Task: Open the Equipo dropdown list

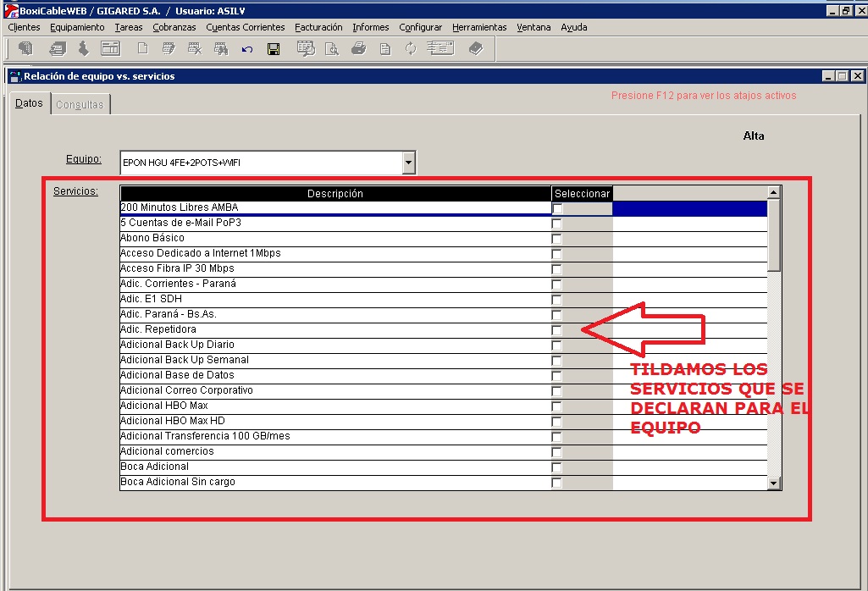Action: tap(408, 162)
